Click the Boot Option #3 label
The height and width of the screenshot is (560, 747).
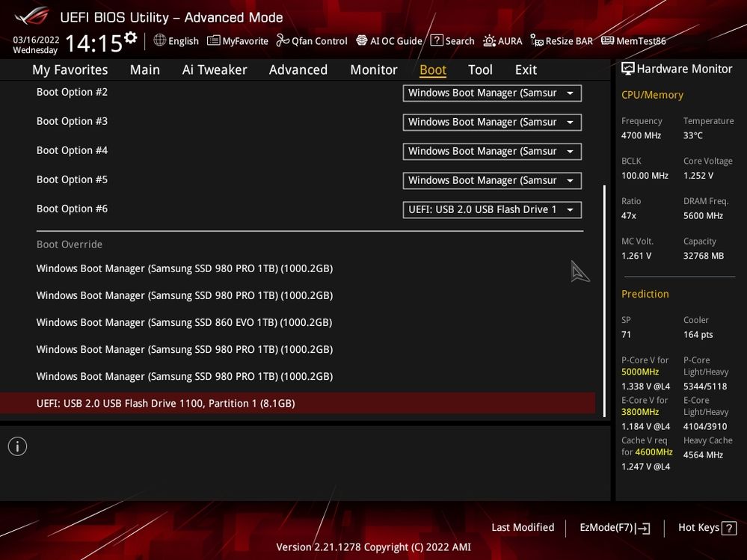[72, 121]
